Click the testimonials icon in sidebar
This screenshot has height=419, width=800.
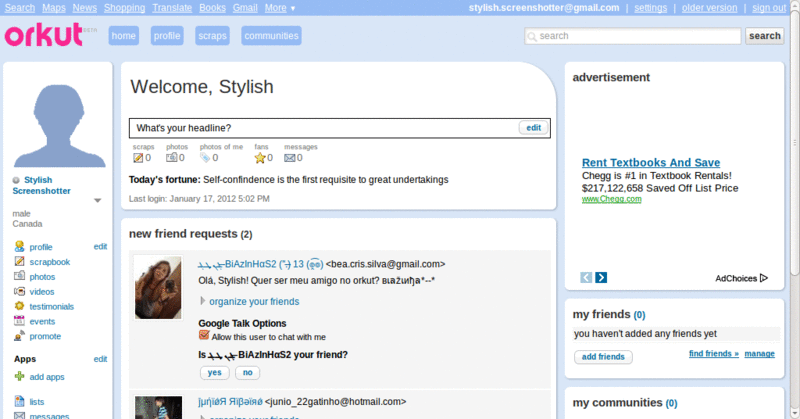coord(19,306)
